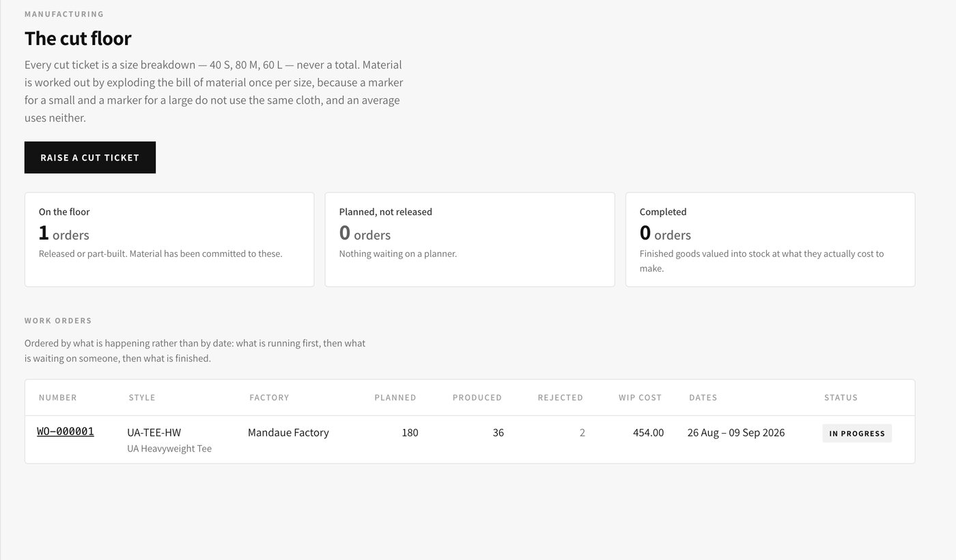Select the On the floor summary card
Image resolution: width=956 pixels, height=560 pixels.
click(169, 240)
